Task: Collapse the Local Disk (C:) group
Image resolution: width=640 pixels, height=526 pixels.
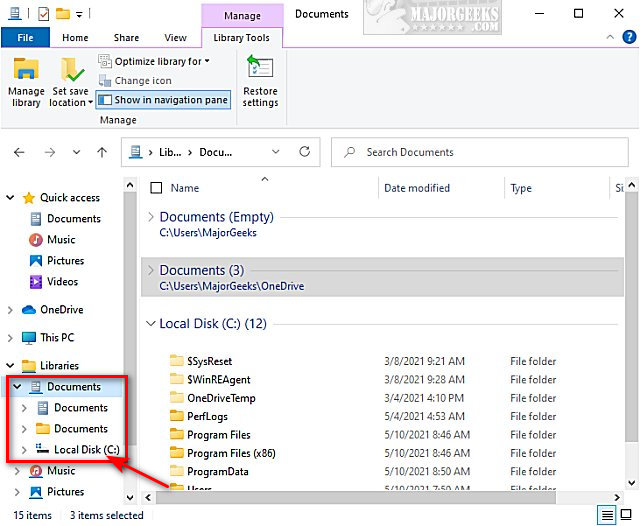Action: (x=151, y=324)
